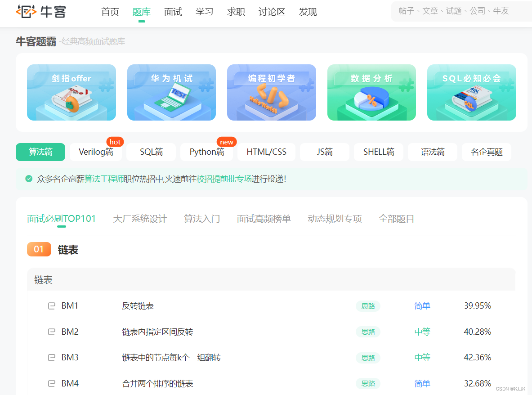Switch to 动态规划专项 tab
The width and height of the screenshot is (532, 395).
335,219
